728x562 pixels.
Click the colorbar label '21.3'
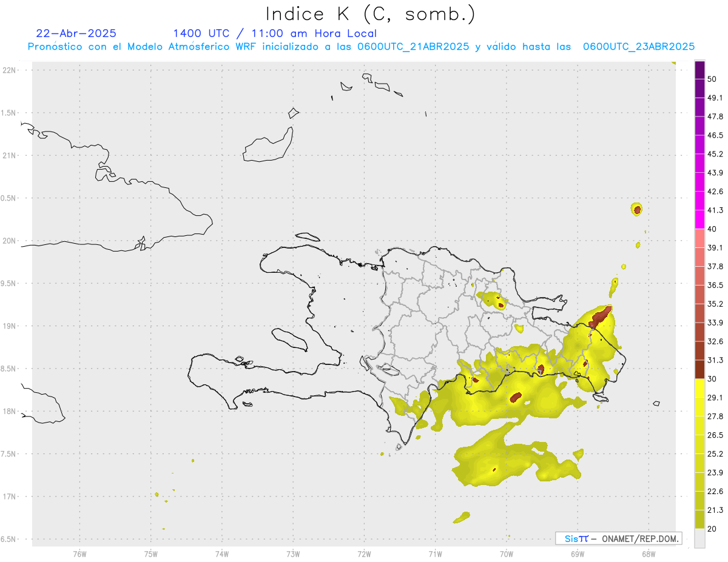(x=715, y=510)
